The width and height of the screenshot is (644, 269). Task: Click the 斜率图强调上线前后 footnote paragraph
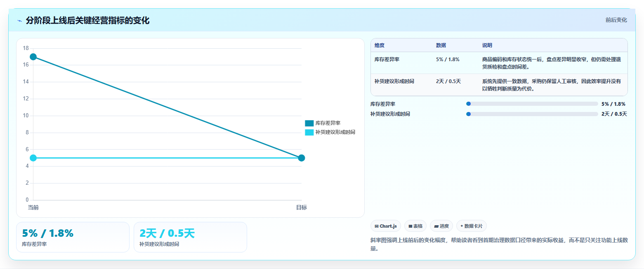(499, 244)
